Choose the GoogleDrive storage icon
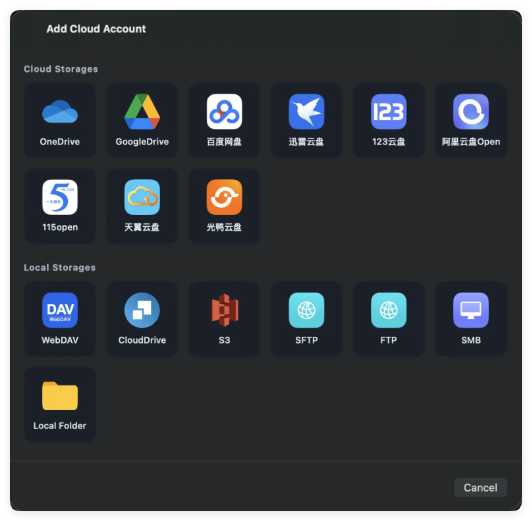The width and height of the screenshot is (532, 521). [142, 112]
